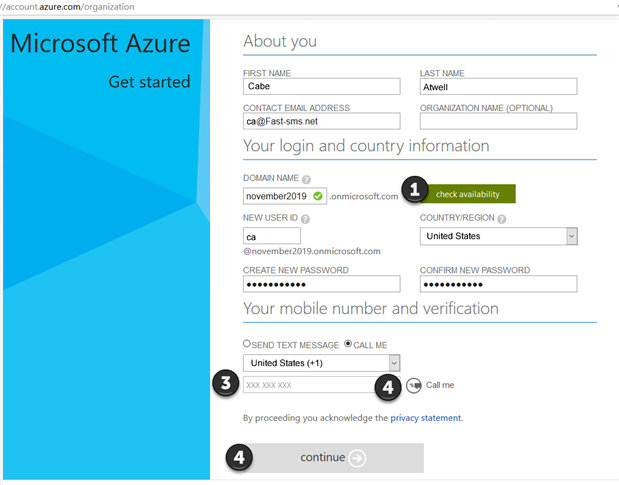
Task: Click the New User ID field
Action: pos(272,236)
